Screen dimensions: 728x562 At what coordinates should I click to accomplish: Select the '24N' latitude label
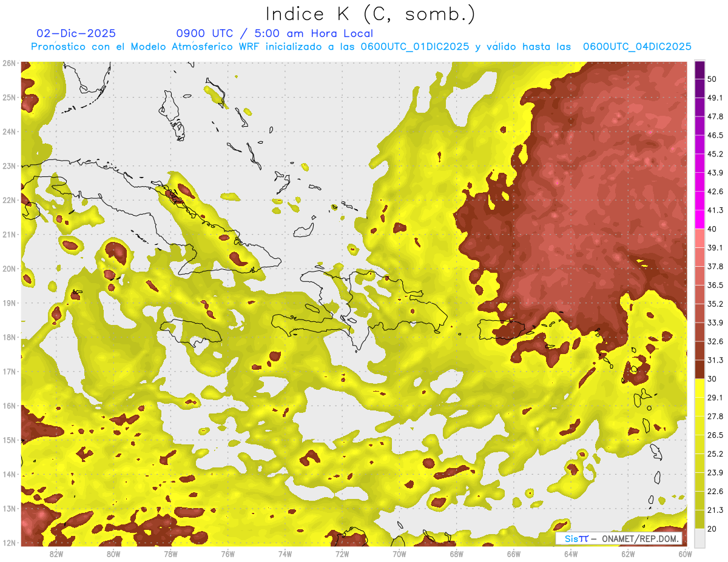point(9,132)
